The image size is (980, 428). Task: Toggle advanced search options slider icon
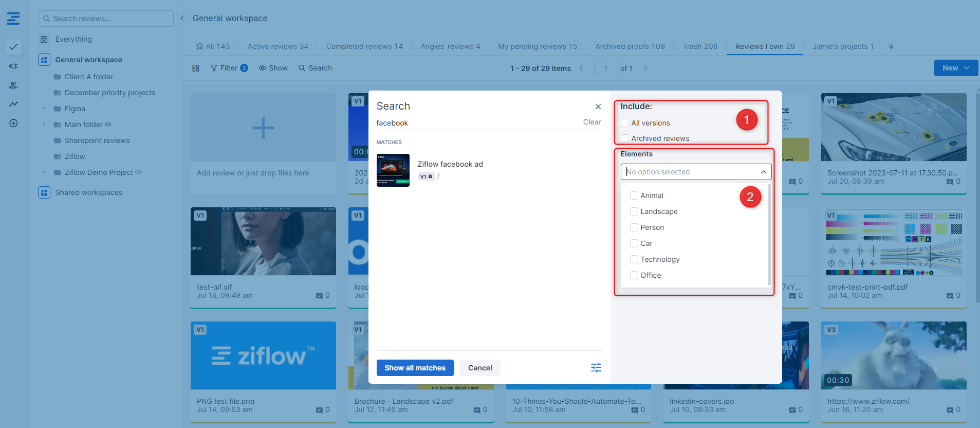coord(596,367)
